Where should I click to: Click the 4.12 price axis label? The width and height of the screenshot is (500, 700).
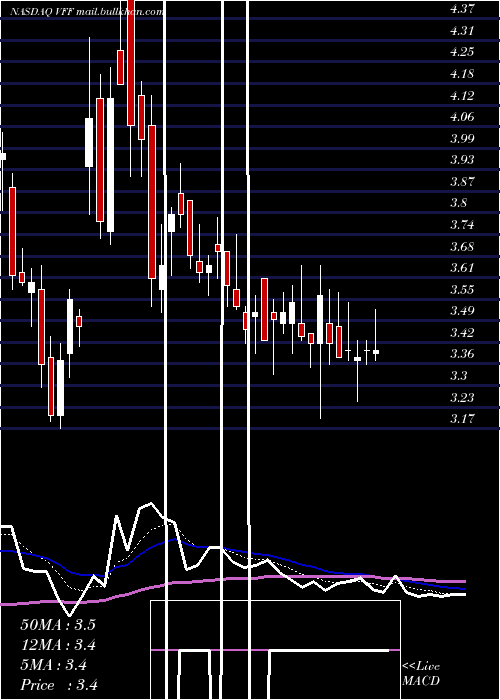462,95
